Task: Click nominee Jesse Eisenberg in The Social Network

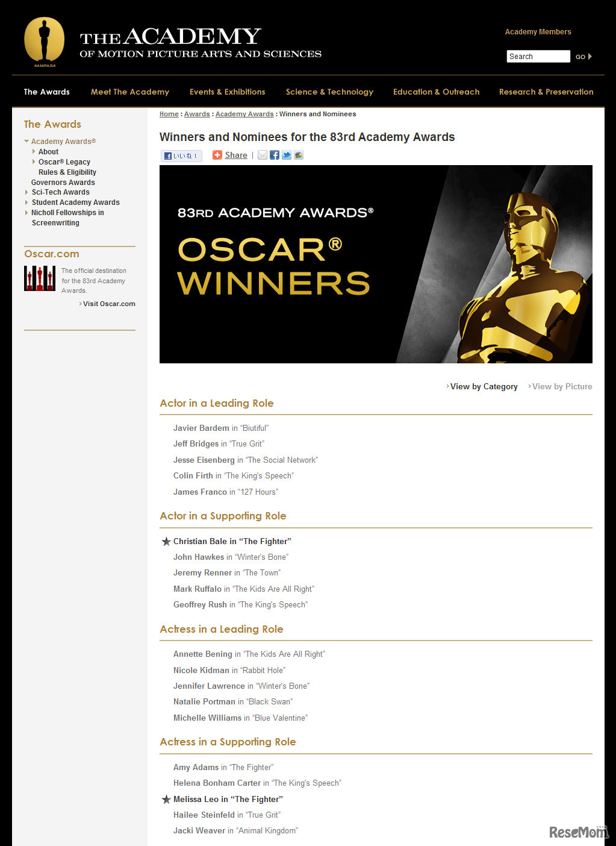Action: tap(246, 460)
